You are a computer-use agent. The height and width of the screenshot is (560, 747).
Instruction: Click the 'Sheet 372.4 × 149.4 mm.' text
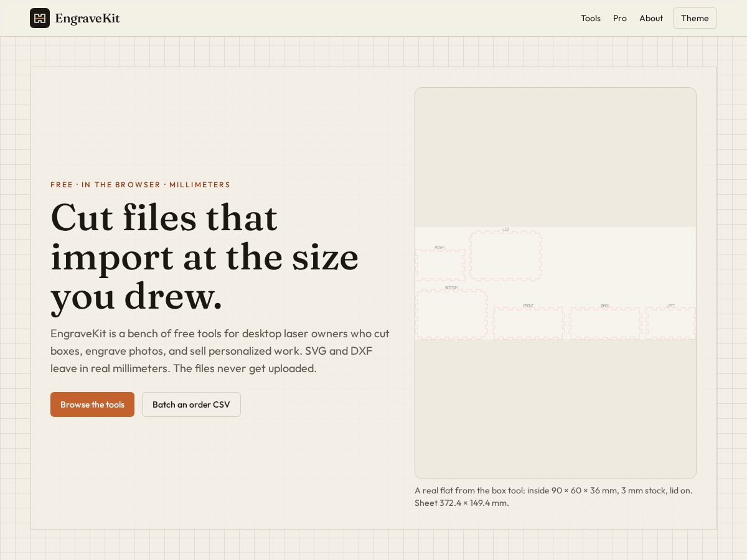tap(462, 503)
